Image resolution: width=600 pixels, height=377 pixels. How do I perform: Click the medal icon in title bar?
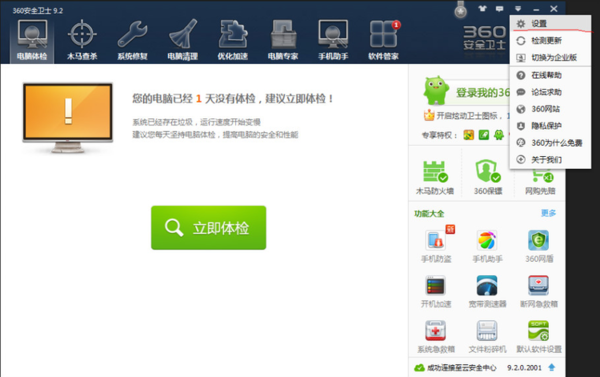tap(460, 10)
